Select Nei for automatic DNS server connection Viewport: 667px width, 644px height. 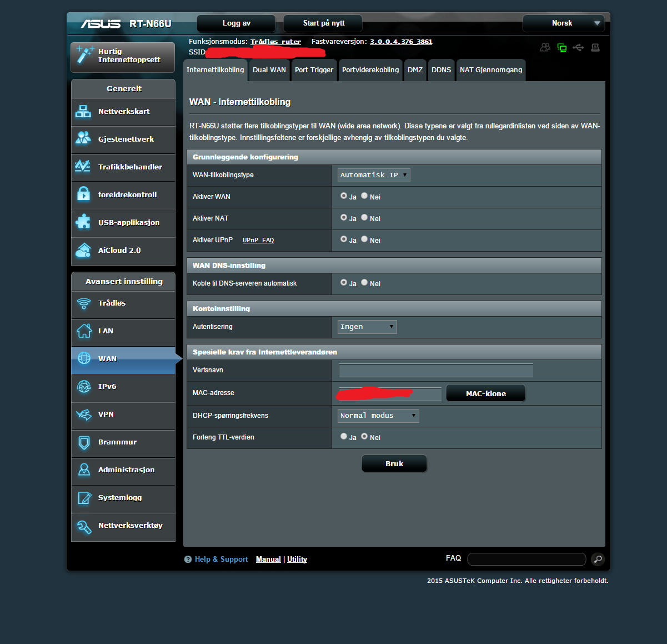[364, 283]
